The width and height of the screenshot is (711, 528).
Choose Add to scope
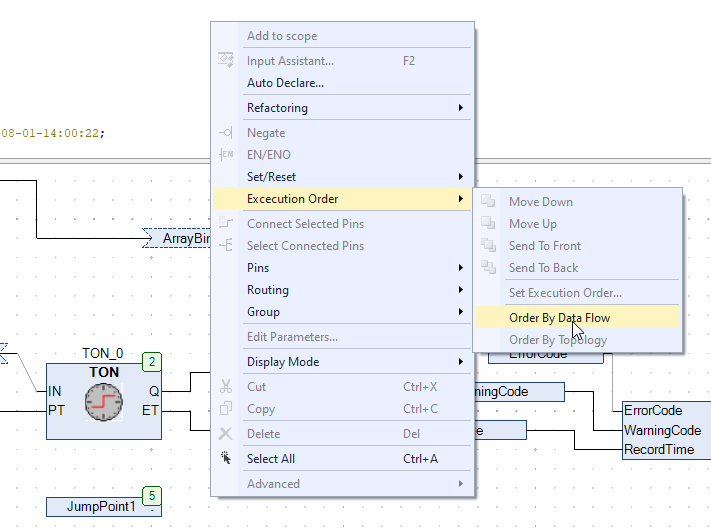[342, 36]
